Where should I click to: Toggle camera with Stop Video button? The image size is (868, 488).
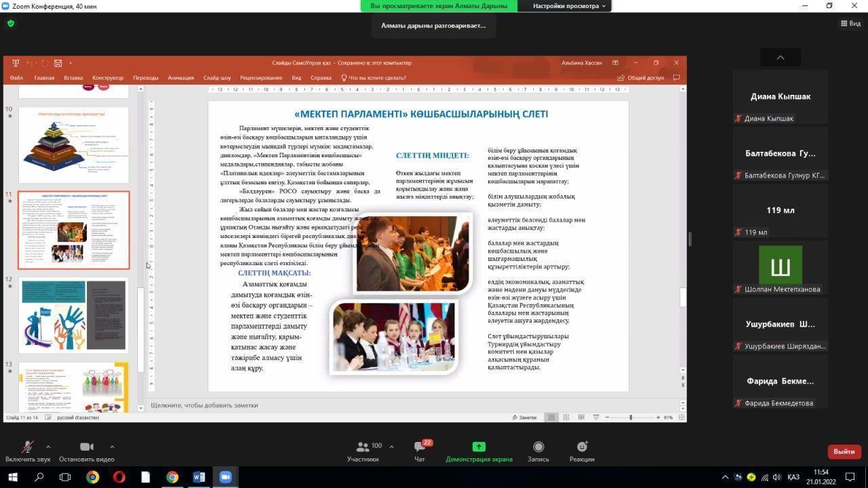pos(86,447)
